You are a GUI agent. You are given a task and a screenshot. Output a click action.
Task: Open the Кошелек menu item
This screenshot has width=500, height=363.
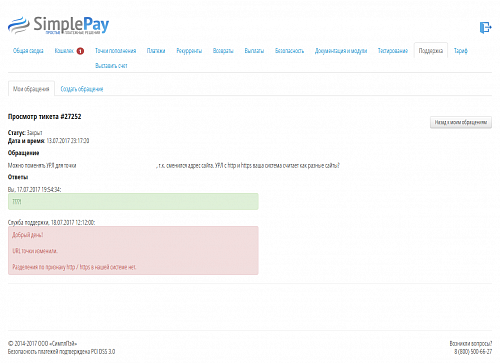(x=64, y=51)
